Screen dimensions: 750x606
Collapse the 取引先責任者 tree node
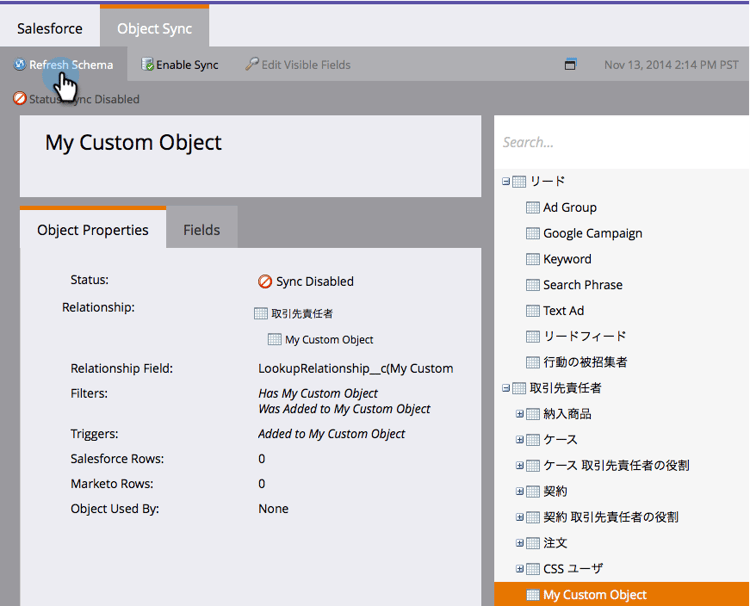pyautogui.click(x=506, y=388)
